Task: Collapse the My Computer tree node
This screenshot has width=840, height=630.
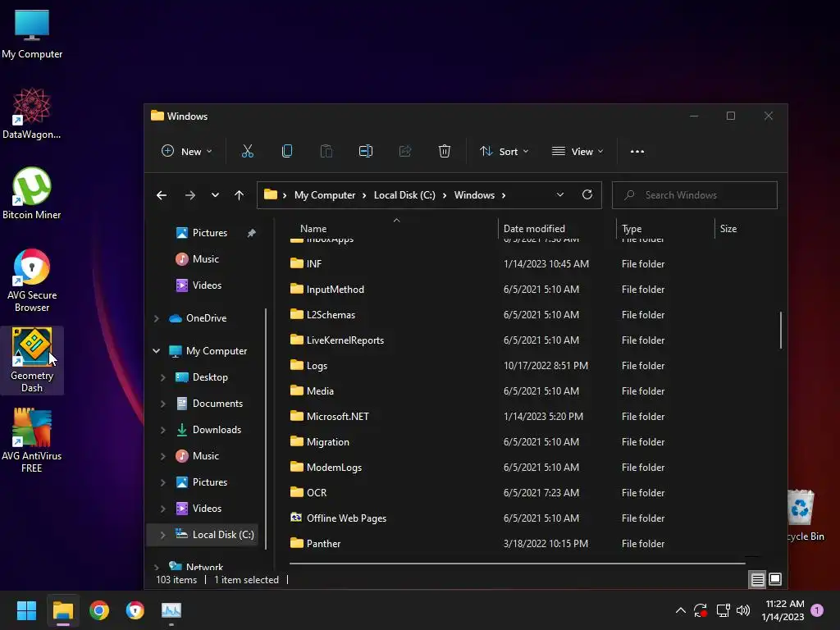Action: click(x=157, y=351)
